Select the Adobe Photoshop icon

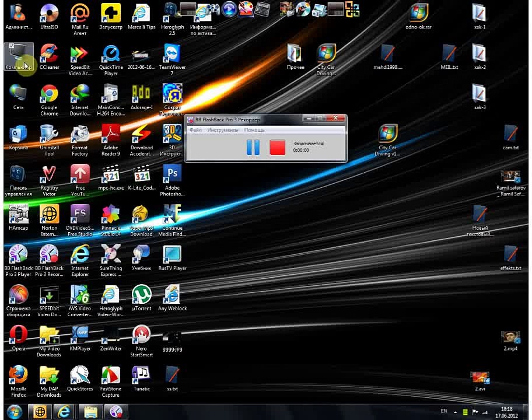(x=172, y=181)
